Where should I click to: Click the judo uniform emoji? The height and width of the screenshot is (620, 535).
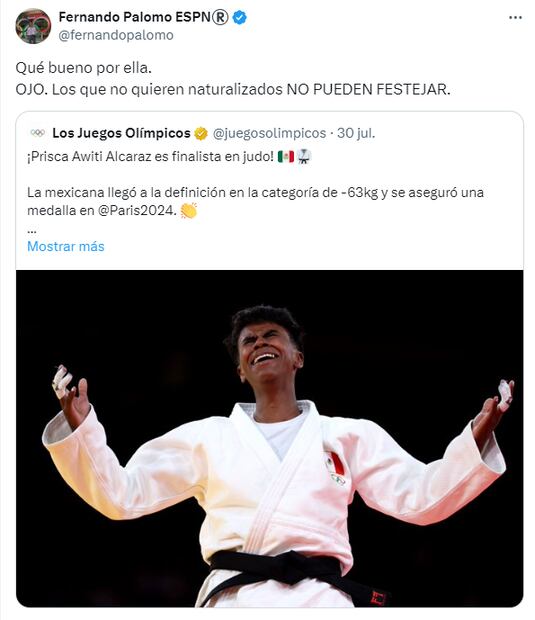304,157
